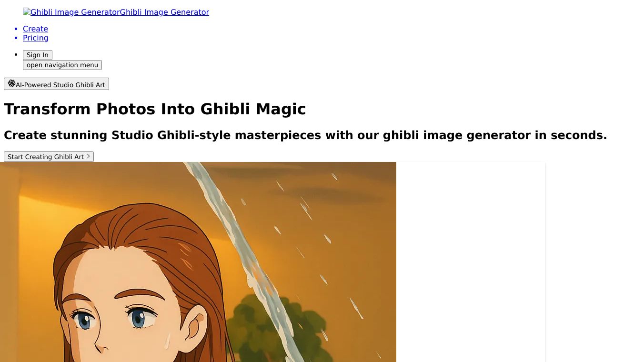Click the swirl icon in AI-Powered badge

[x=11, y=83]
